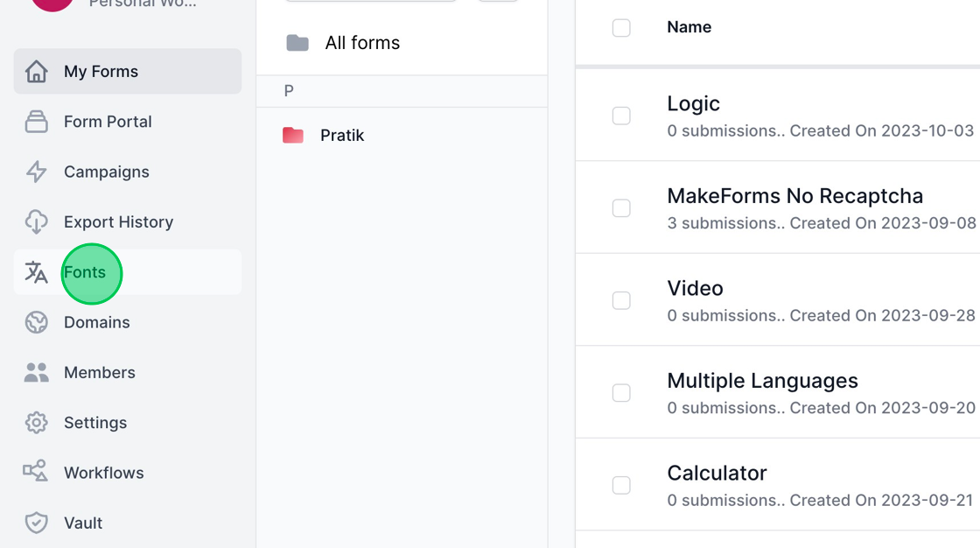Click the Workflows icon in sidebar

[36, 472]
